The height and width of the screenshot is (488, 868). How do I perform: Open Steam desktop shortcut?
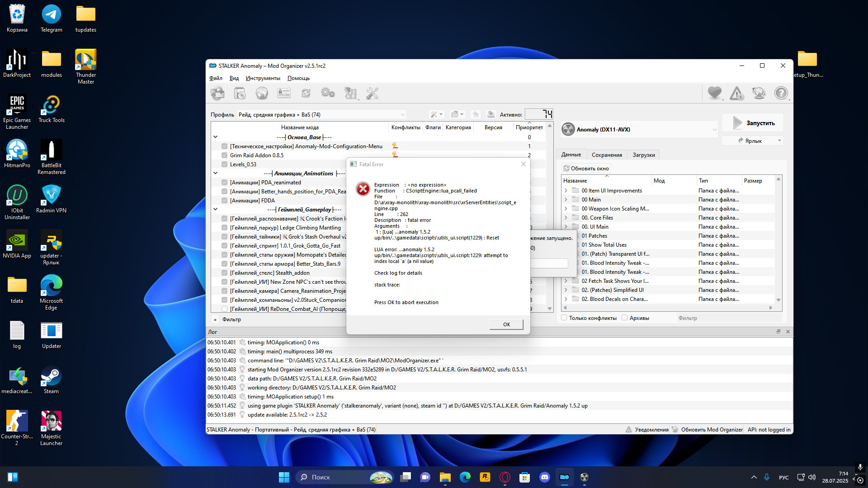(52, 380)
